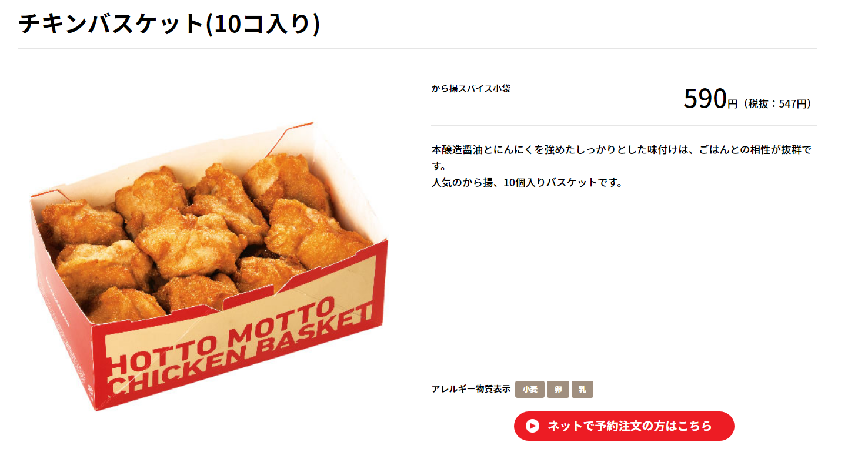868x459 pixels.
Task: Select the 卵 allergen badge
Action: [x=558, y=390]
